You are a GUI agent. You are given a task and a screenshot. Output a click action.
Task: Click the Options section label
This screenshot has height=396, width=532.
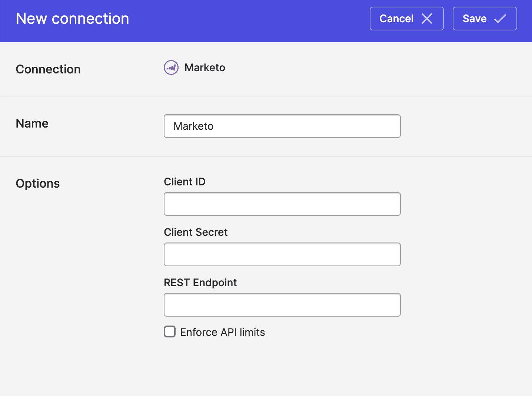(x=38, y=184)
